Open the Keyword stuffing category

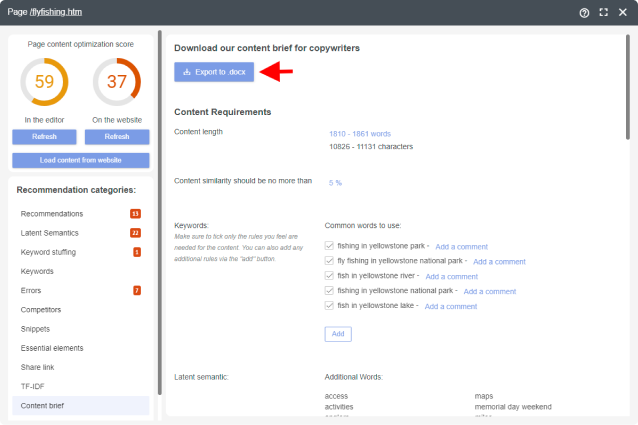[48, 252]
